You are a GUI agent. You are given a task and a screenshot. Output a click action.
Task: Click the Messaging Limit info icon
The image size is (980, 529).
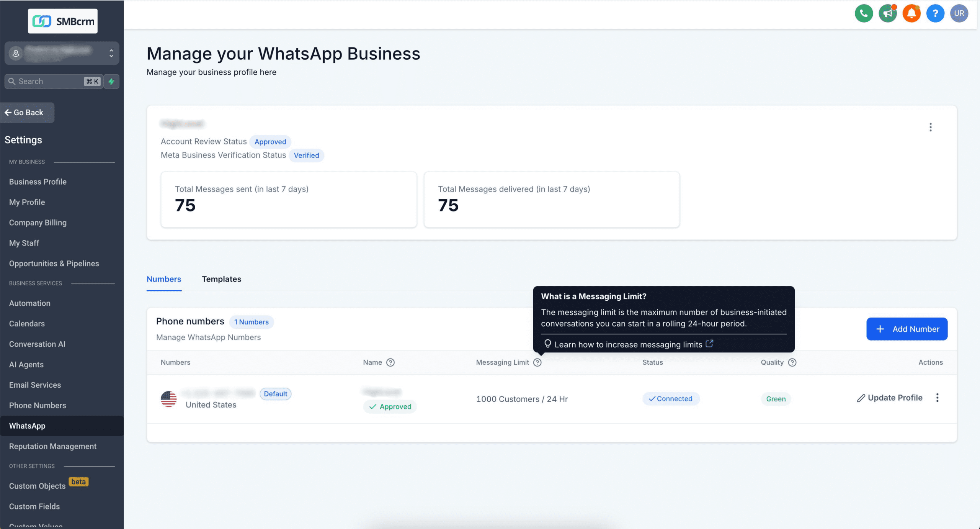click(x=537, y=362)
